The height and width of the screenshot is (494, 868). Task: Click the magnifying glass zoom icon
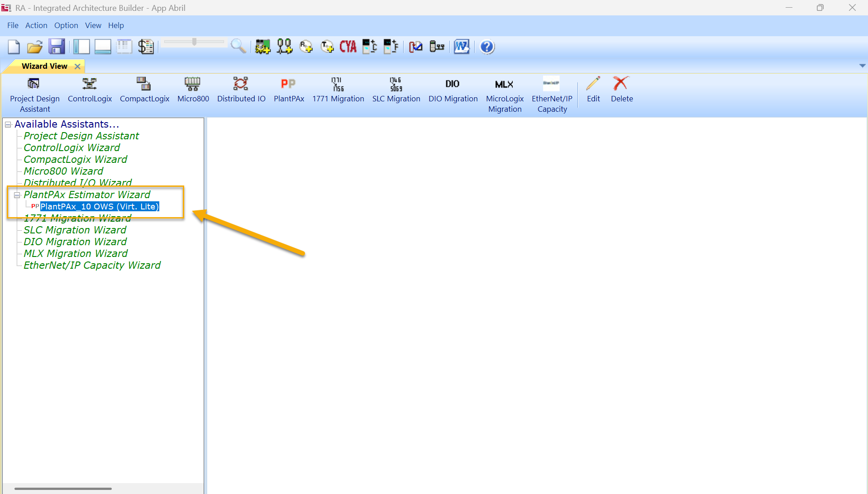[238, 46]
